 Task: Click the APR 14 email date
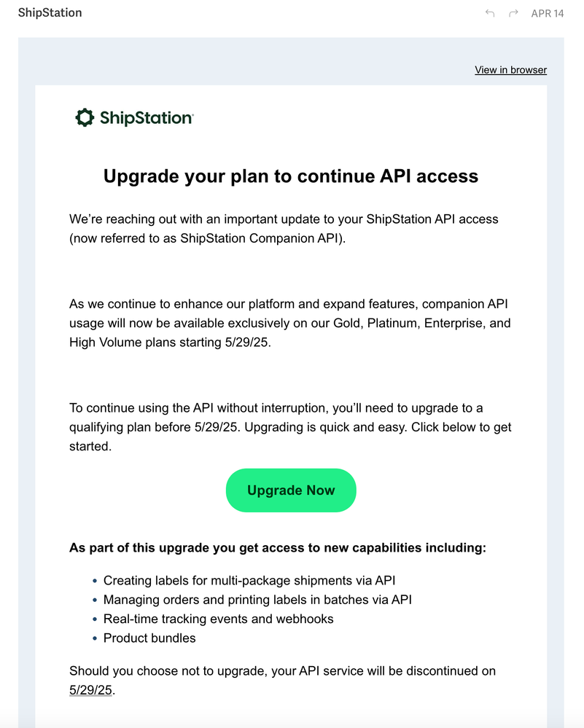[x=547, y=13]
